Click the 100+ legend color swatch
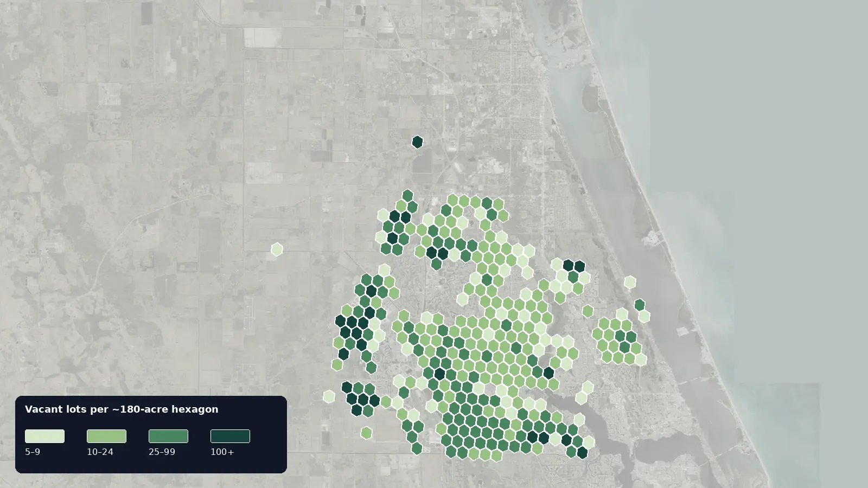The image size is (868, 488). (x=230, y=436)
